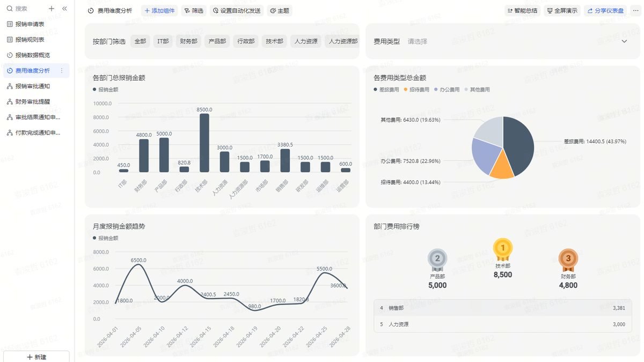Toggle the 财务部 department filter chip

(x=188, y=41)
